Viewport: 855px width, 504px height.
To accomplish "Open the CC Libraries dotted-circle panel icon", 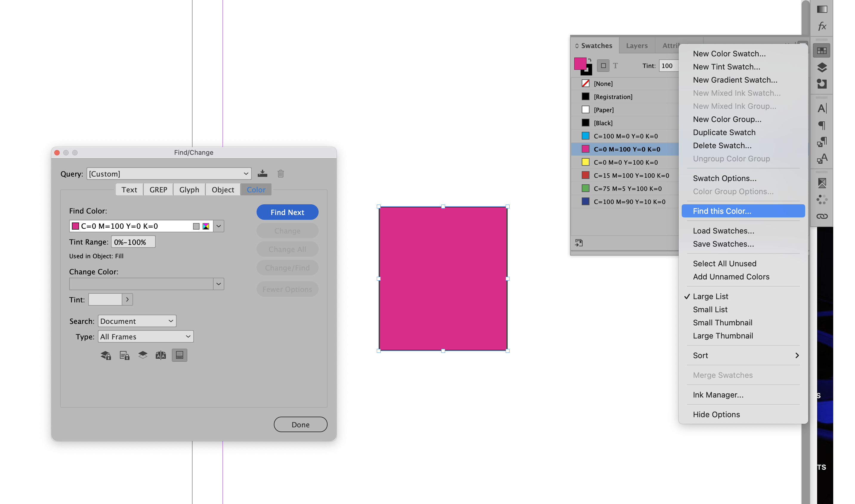I will pyautogui.click(x=822, y=200).
